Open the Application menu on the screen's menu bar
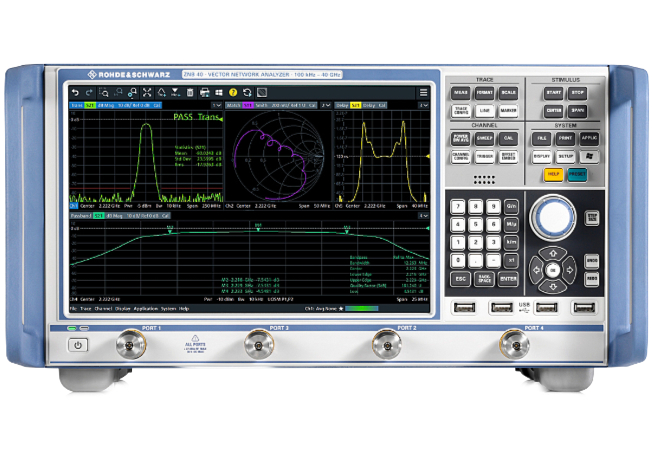The width and height of the screenshot is (652, 455). click(x=146, y=309)
